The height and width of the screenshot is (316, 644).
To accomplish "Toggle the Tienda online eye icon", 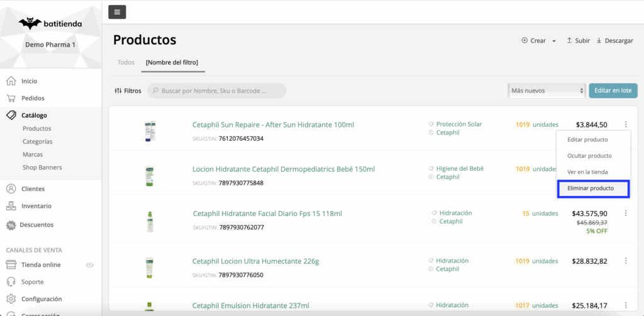I will pyautogui.click(x=90, y=265).
